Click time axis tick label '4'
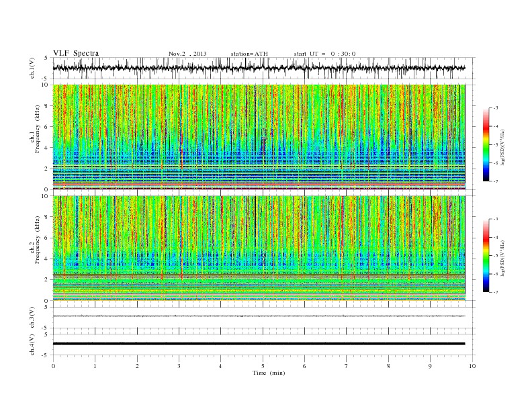 [221, 366]
